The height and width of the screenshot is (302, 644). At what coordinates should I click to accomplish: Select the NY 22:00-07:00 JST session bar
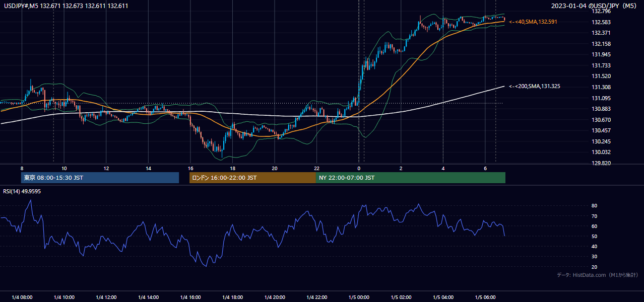coord(411,178)
